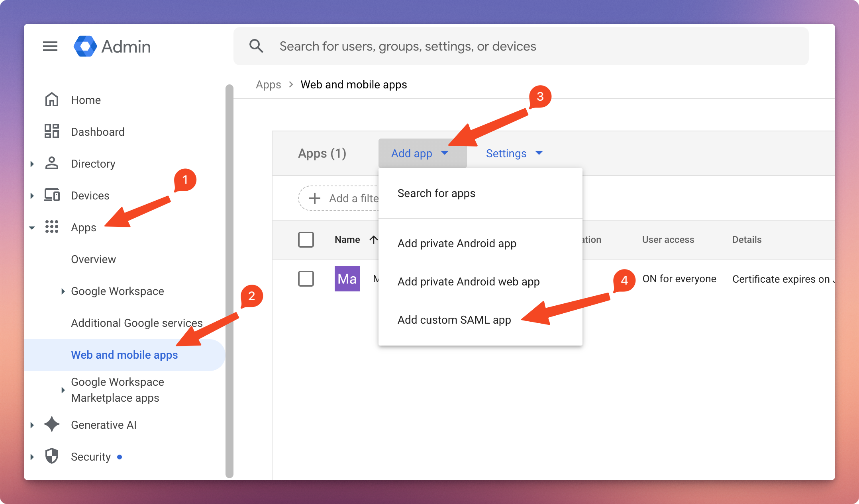Click the Security shield icon
859x504 pixels.
coord(52,456)
